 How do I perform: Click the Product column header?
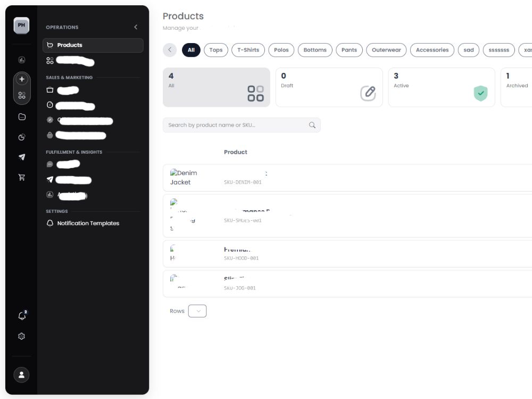coord(236,152)
